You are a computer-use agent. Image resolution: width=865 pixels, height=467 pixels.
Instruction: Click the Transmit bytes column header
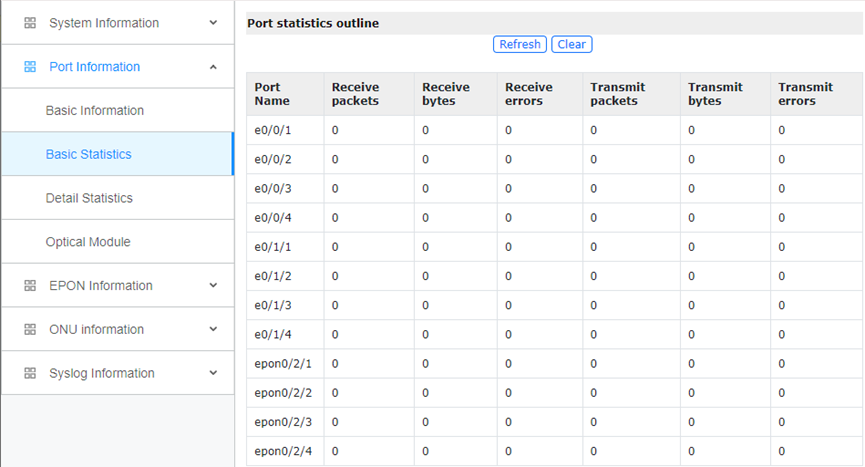[x=725, y=94]
